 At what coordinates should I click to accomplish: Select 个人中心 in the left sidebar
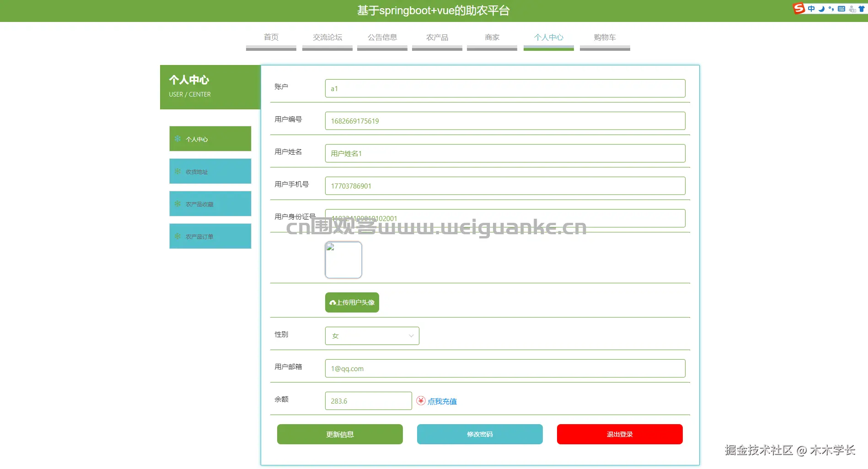tap(210, 139)
